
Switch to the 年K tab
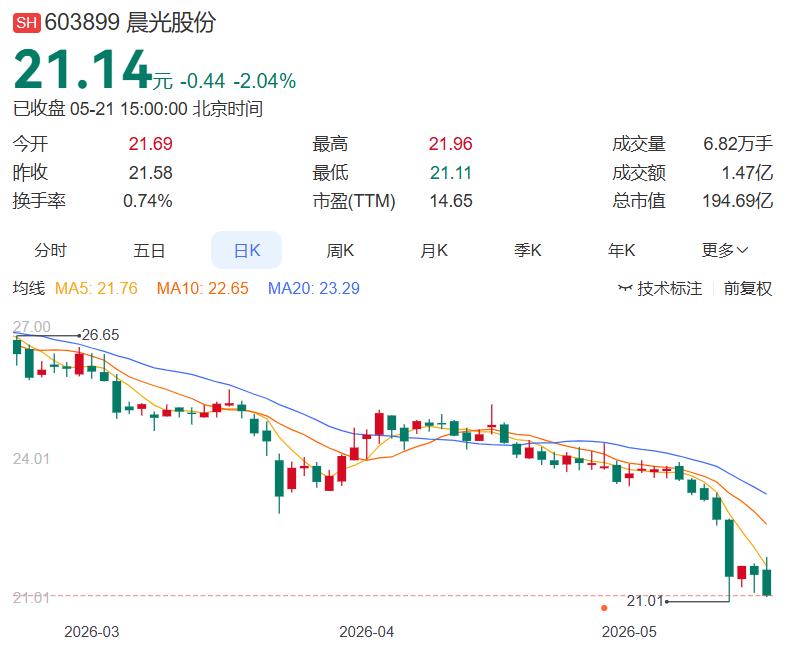coord(621,250)
